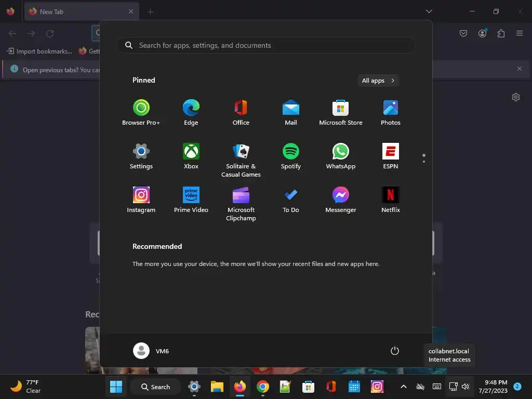The height and width of the screenshot is (399, 532).
Task: Select the New Tab tab in Firefox
Action: [82, 11]
